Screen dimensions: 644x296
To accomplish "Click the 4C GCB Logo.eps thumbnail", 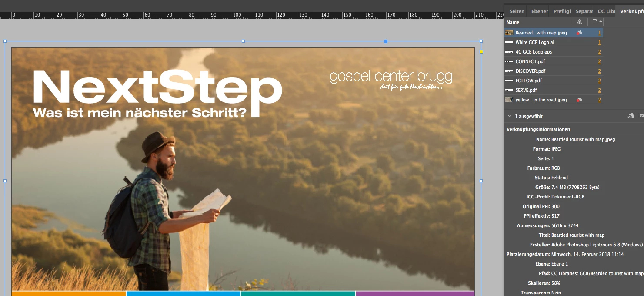I will click(509, 52).
